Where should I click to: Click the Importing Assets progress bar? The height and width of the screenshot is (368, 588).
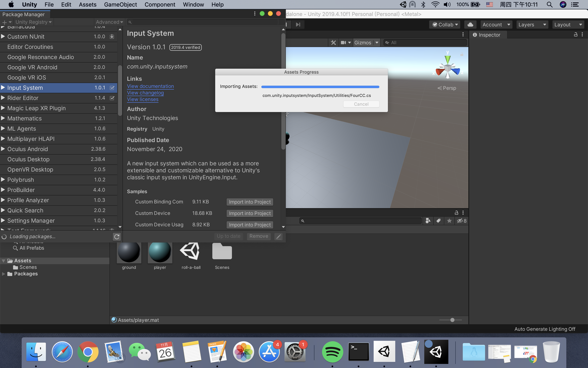320,87
